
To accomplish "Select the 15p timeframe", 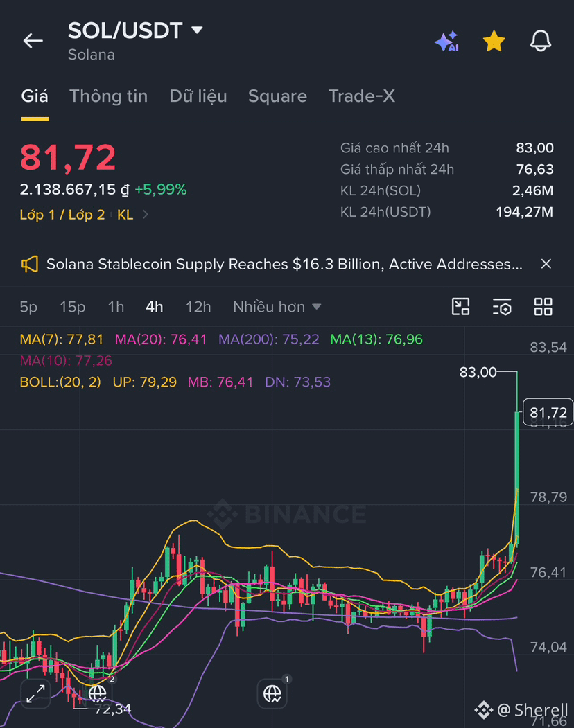I will pyautogui.click(x=73, y=307).
